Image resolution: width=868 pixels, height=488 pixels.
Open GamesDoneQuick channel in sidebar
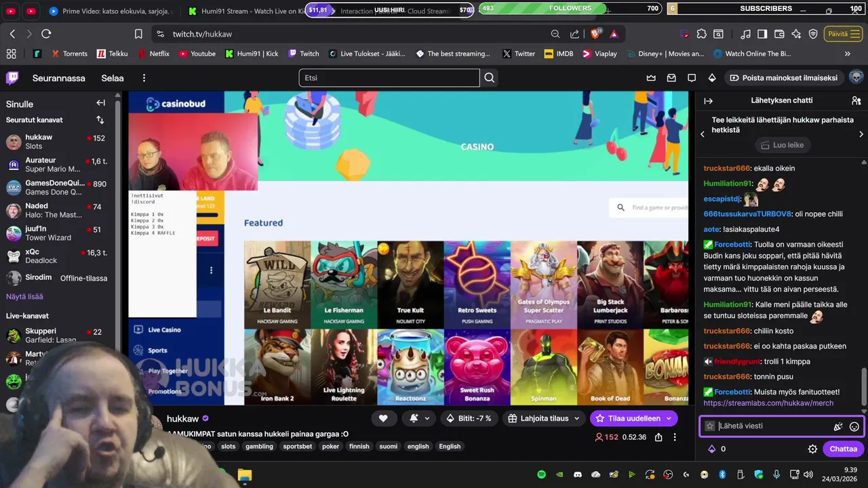(x=57, y=188)
